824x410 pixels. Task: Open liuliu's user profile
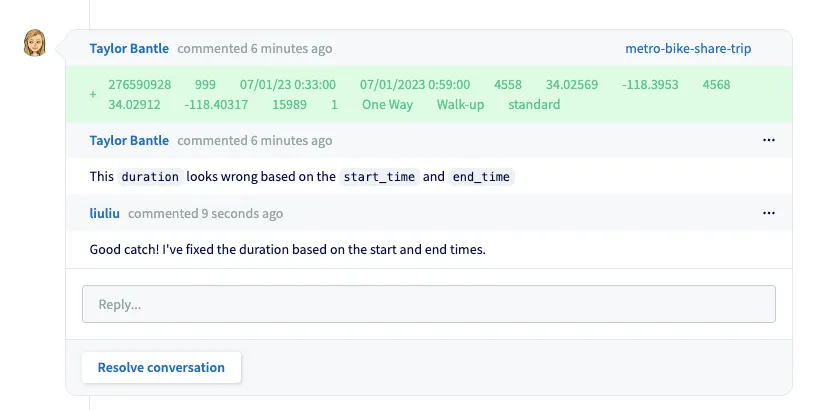pyautogui.click(x=105, y=213)
